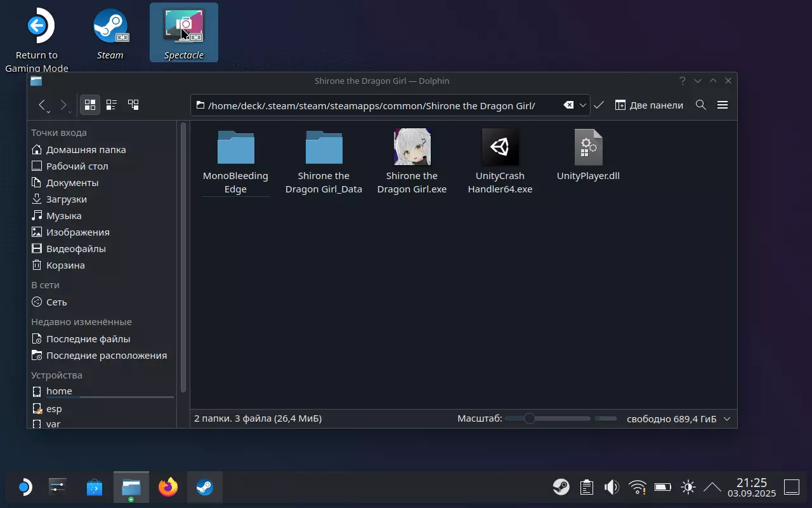Screen dimensions: 812x508
Task: Click the Недавно изменённые section header
Action: coord(81,322)
